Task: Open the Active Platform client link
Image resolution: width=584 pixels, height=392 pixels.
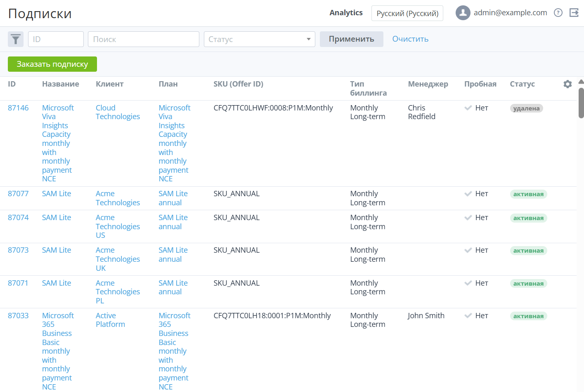Action: (110, 320)
